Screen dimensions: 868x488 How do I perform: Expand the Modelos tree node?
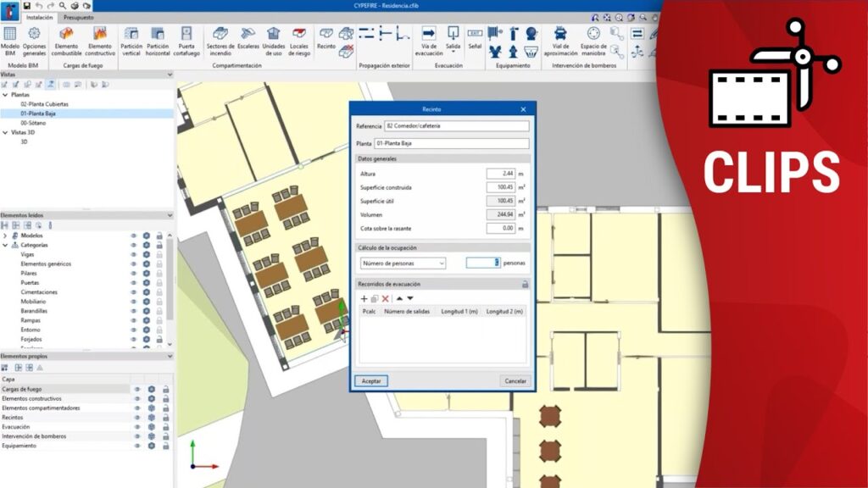[6, 236]
